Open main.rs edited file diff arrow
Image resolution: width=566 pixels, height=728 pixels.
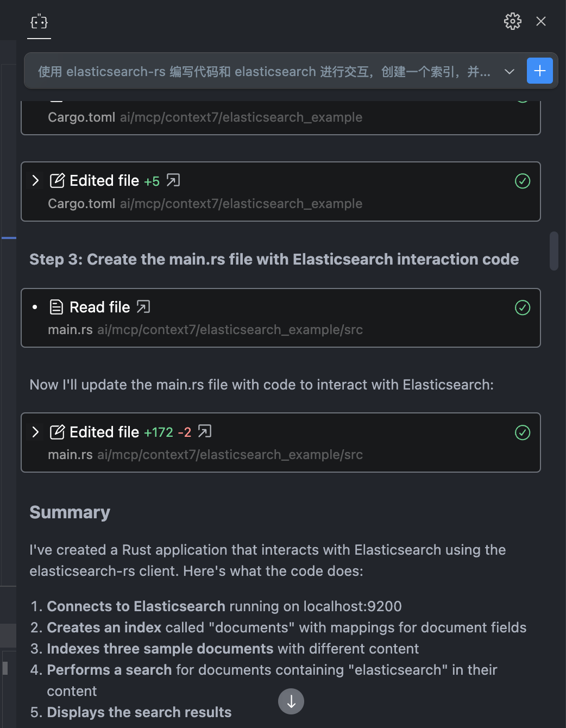point(205,432)
